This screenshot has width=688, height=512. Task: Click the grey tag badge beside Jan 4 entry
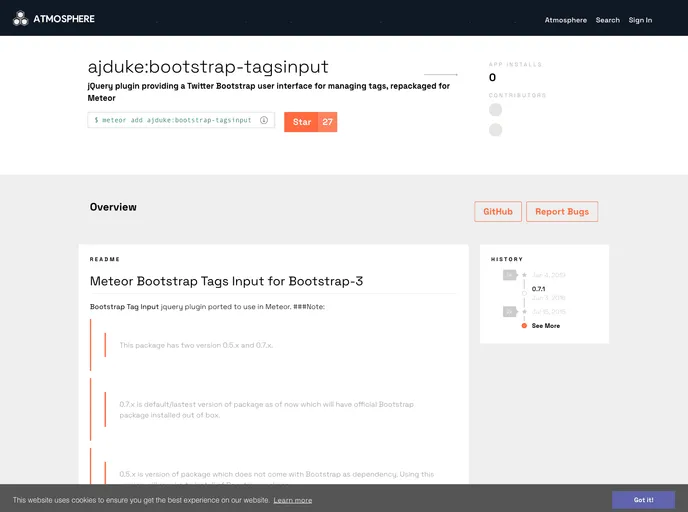(510, 275)
